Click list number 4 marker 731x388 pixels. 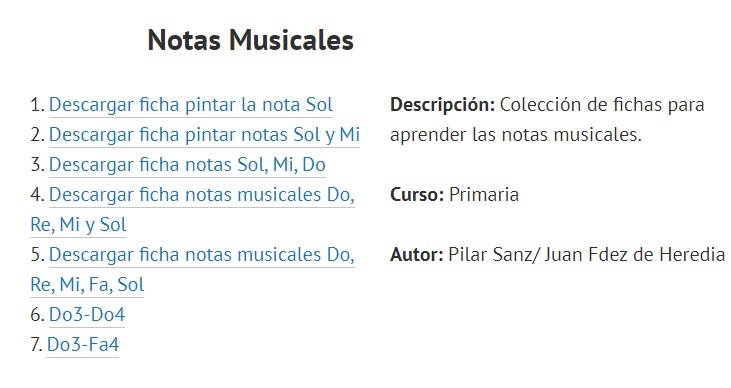[37, 194]
